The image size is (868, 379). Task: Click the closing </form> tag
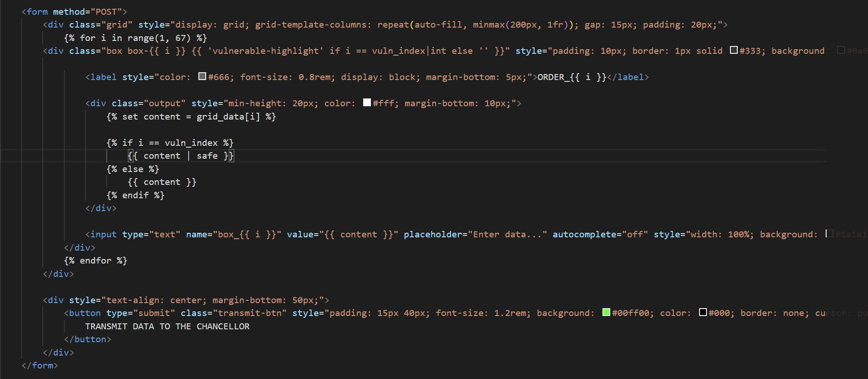pyautogui.click(x=40, y=365)
